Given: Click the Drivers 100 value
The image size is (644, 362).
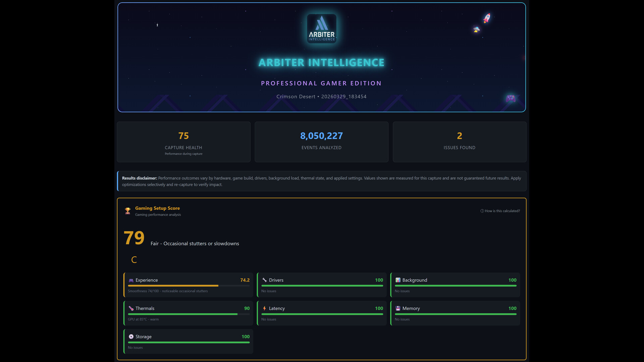Looking at the screenshot, I should (x=379, y=280).
